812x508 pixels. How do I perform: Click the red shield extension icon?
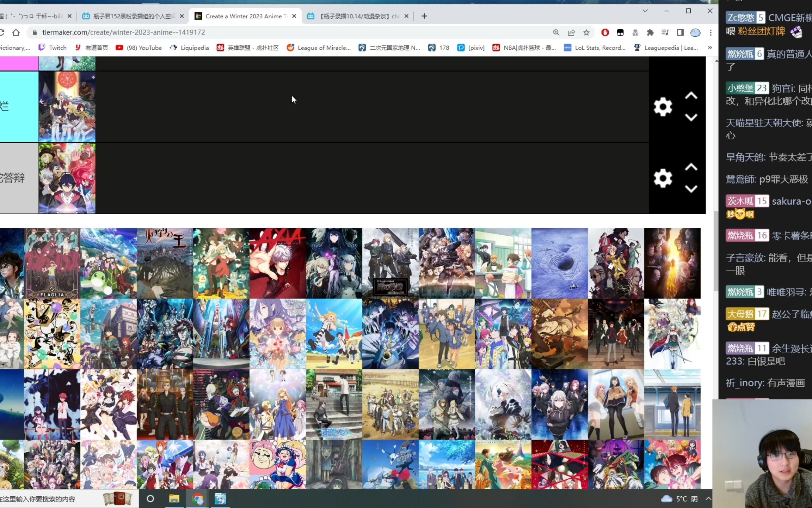605,32
